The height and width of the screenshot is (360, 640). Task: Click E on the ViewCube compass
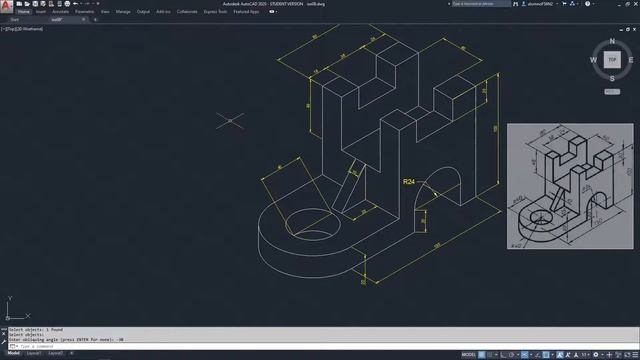click(631, 60)
